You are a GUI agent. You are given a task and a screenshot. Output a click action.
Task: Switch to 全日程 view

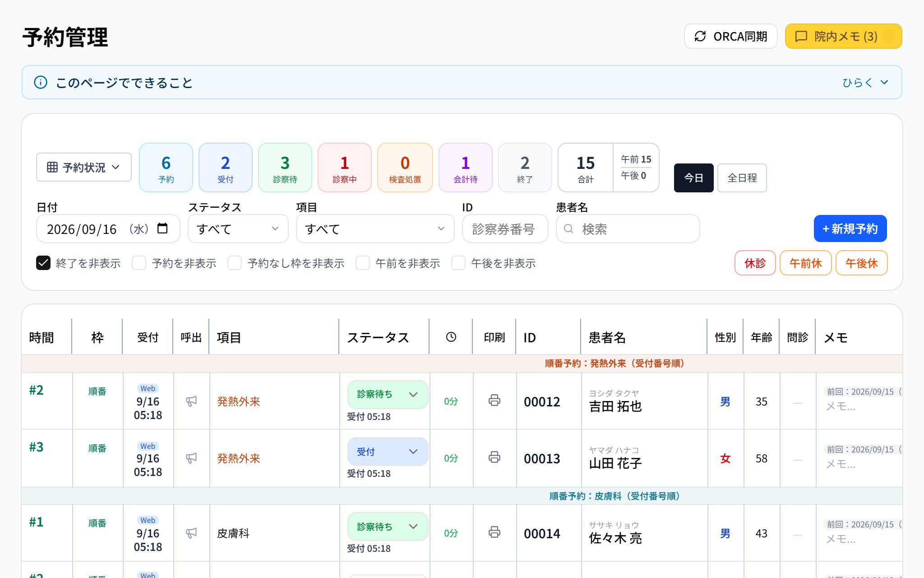pyautogui.click(x=742, y=178)
